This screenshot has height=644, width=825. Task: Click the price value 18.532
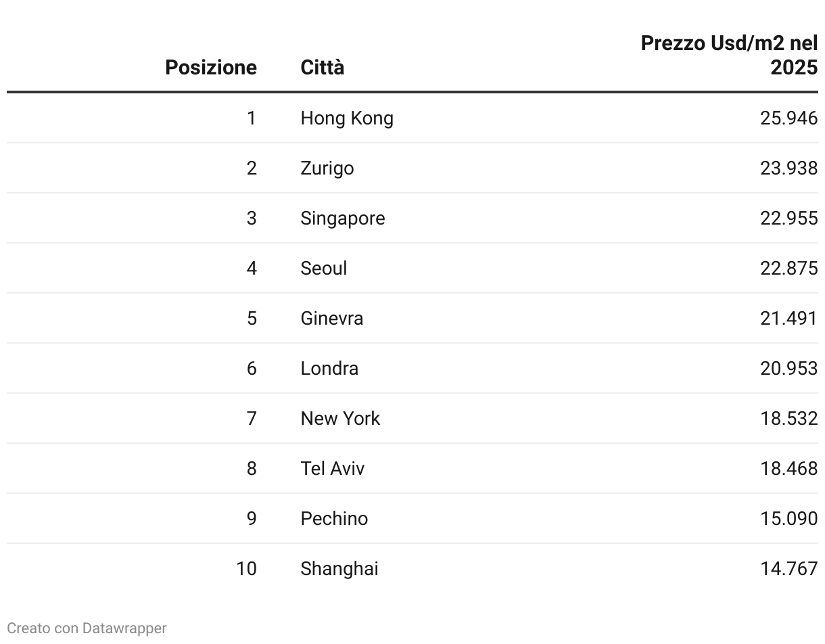(x=788, y=419)
